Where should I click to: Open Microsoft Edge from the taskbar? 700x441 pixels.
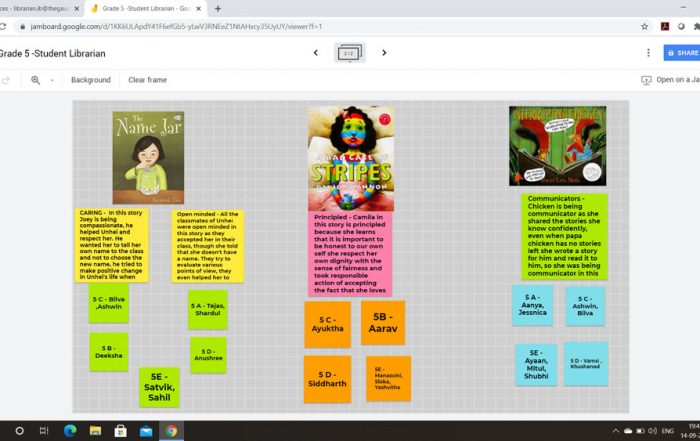(x=70, y=431)
